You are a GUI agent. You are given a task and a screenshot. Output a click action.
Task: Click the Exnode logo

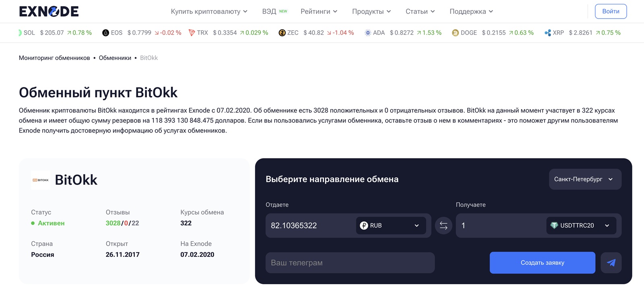click(x=49, y=11)
